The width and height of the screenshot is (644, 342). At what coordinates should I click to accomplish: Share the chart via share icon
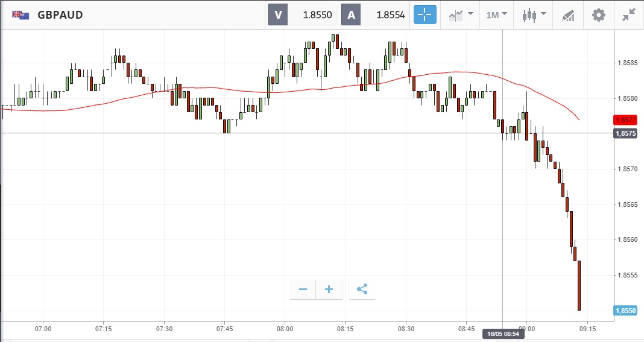[362, 290]
